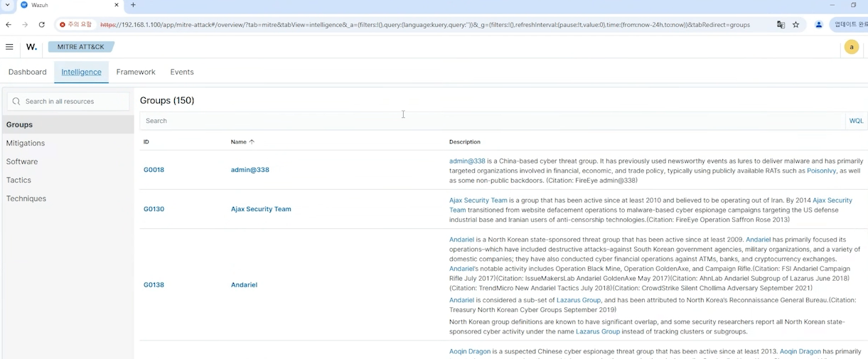Open the user avatar 'a' menu
The width and height of the screenshot is (868, 359).
pyautogui.click(x=852, y=47)
